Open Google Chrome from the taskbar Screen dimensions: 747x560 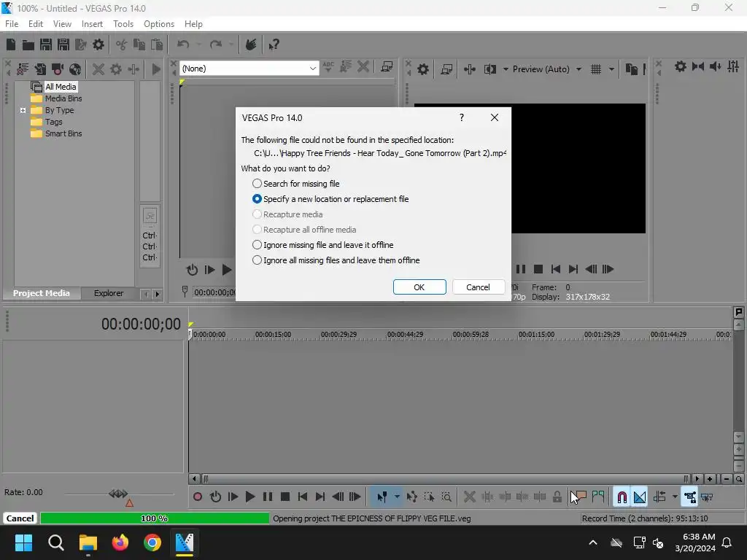point(152,542)
